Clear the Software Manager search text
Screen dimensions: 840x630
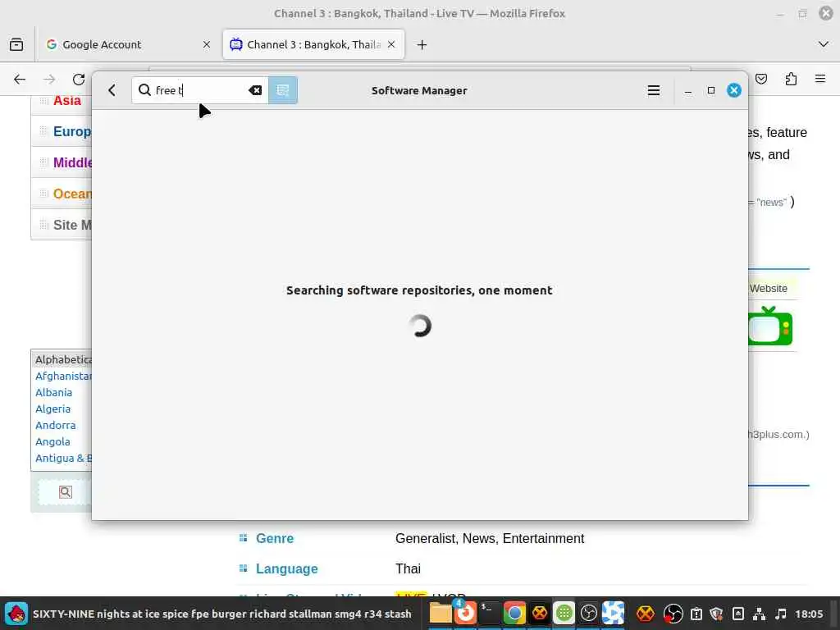point(255,90)
